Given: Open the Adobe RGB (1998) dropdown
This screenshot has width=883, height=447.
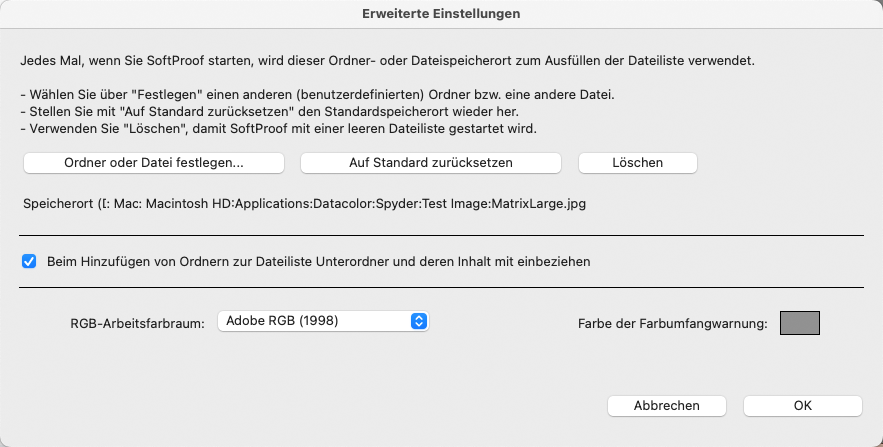Looking at the screenshot, I should pyautogui.click(x=323, y=321).
